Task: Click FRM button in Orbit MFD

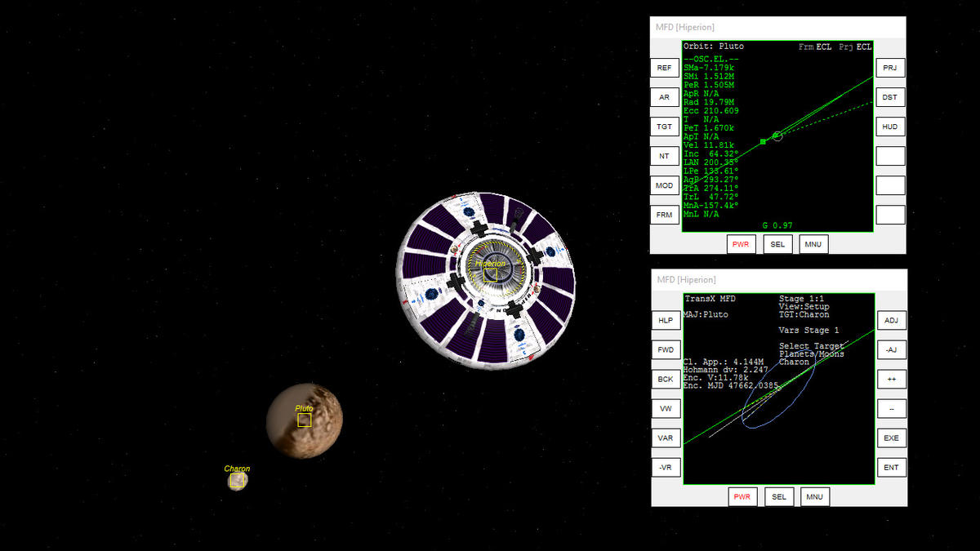Action: coord(665,215)
